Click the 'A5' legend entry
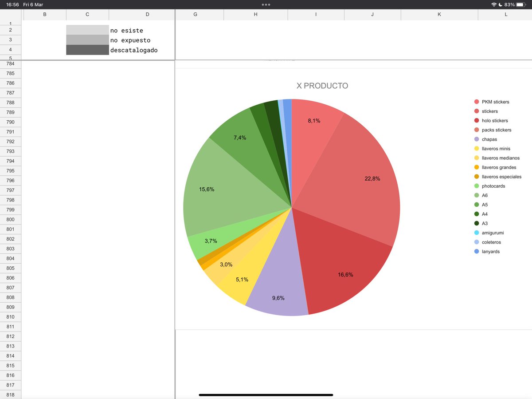 click(481, 205)
